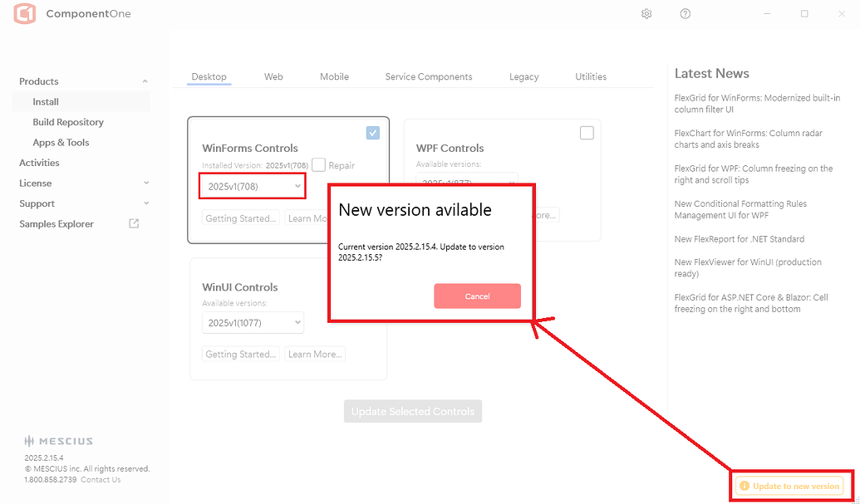Image resolution: width=860 pixels, height=504 pixels.
Task: Check the WPF Controls checkbox
Action: pyautogui.click(x=587, y=132)
